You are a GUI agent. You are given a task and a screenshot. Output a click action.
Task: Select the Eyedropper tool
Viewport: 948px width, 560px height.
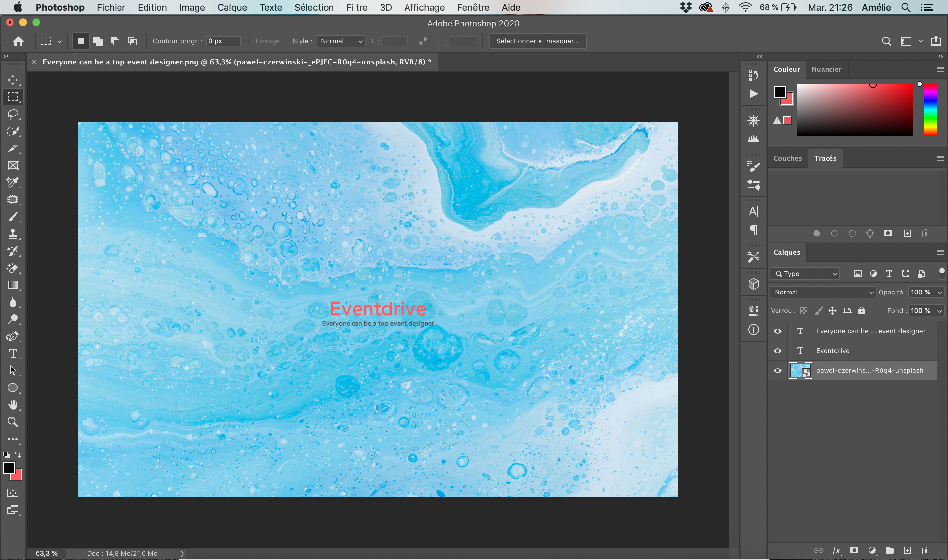click(x=13, y=182)
